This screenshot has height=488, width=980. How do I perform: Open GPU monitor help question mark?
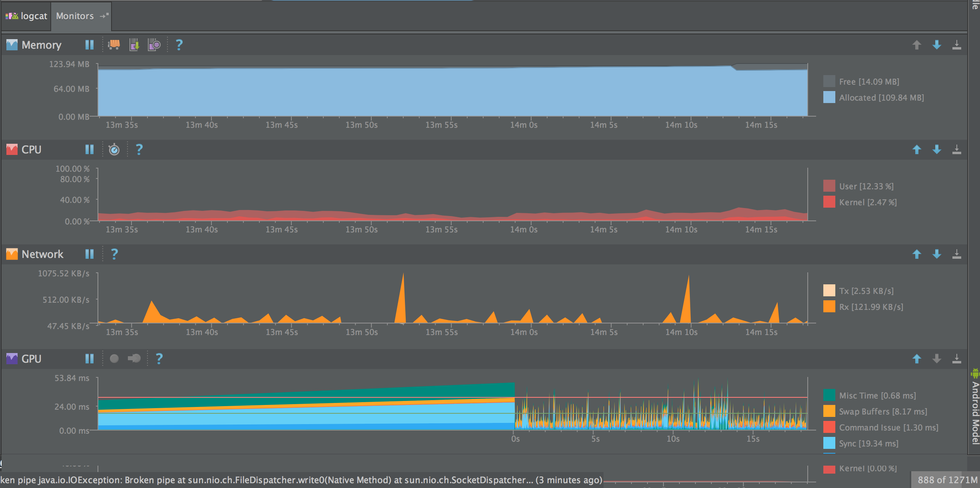[159, 359]
